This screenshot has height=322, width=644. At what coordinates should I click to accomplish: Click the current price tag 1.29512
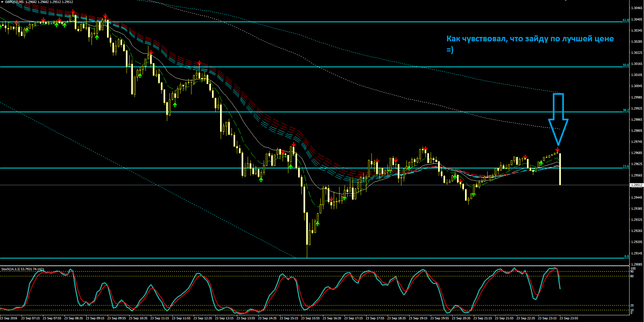[x=637, y=185]
